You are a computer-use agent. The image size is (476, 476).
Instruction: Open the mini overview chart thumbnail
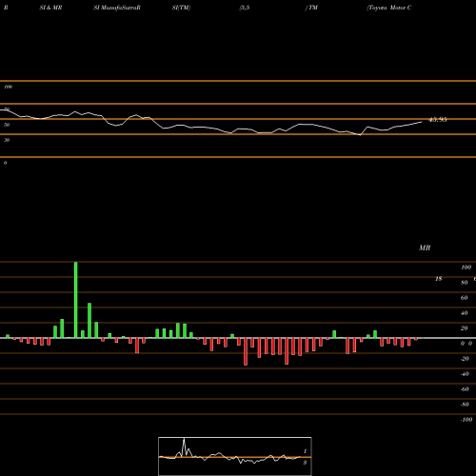click(235, 456)
